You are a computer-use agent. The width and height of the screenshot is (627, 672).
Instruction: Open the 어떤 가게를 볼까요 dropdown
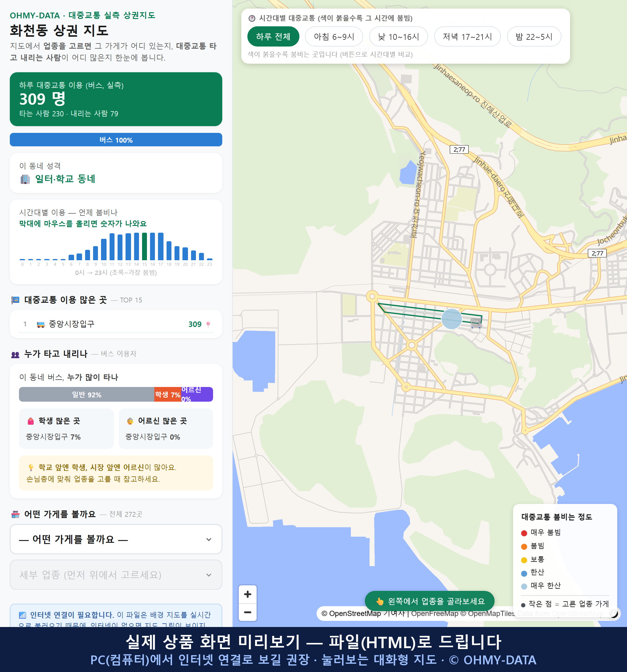pyautogui.click(x=116, y=539)
